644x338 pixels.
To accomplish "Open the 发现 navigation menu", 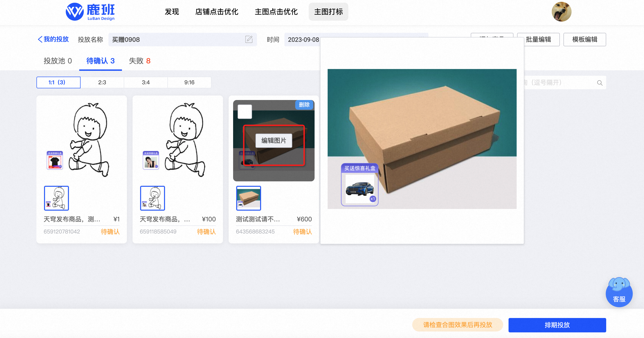I will [172, 12].
